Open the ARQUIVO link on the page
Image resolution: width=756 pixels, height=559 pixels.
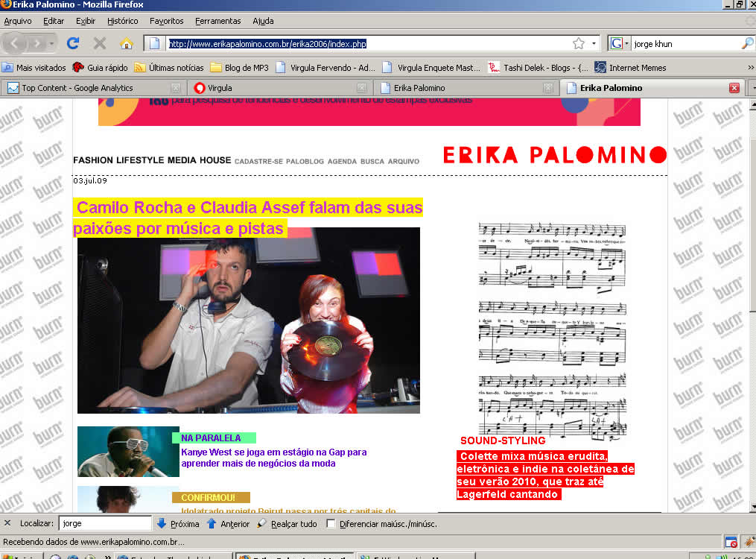tap(404, 162)
